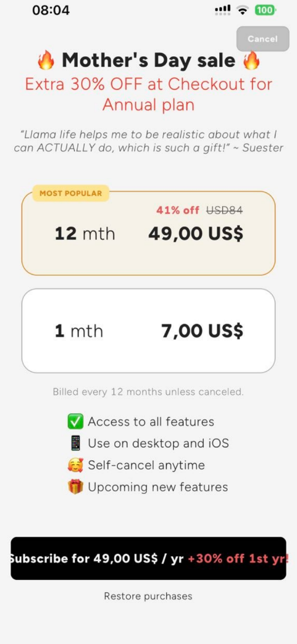This screenshot has height=644, width=297.
Task: Click the battery indicator showing 100
Action: 266,10
